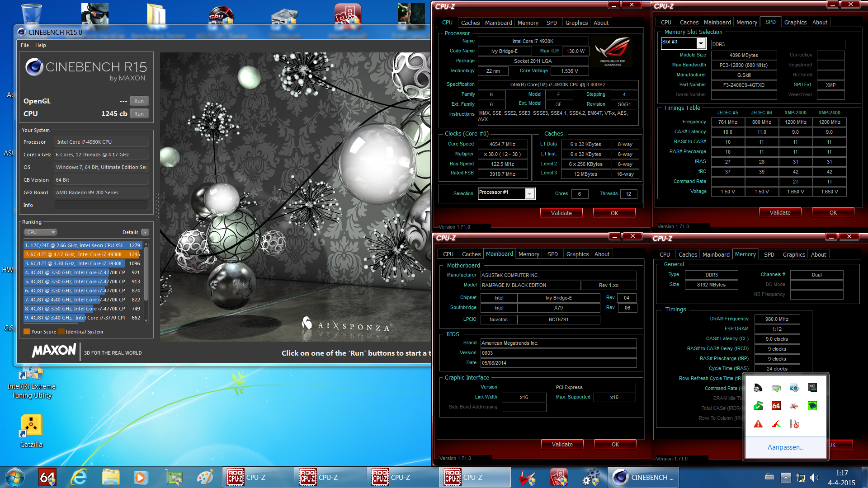Click OK in the Memory Slot Selection CPU-Z window

coord(833,212)
